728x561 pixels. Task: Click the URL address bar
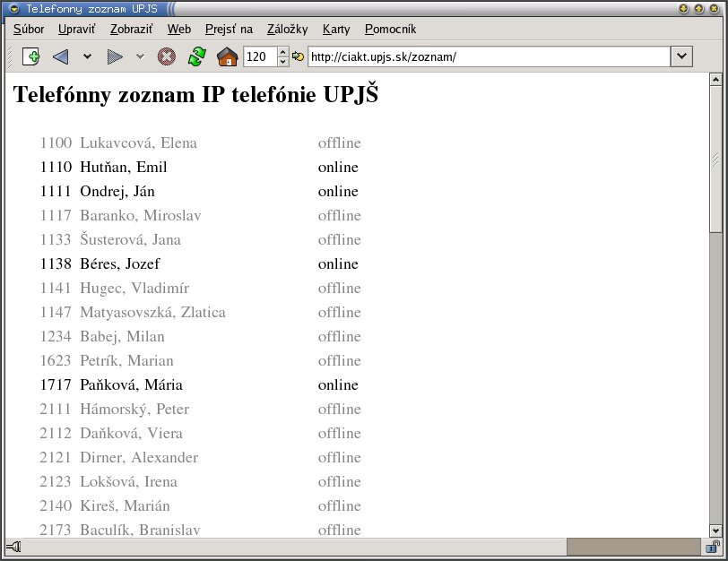tap(490, 56)
